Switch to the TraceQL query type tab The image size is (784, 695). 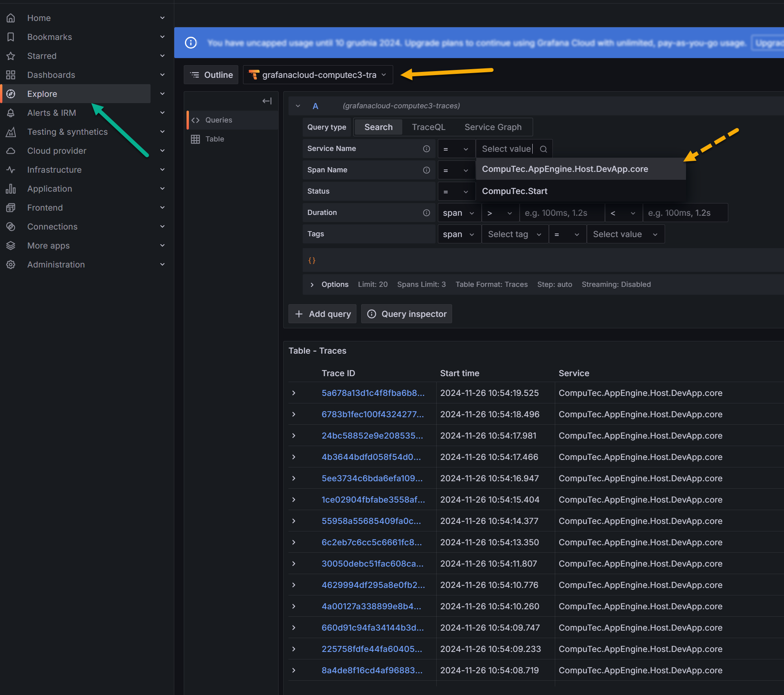tap(429, 127)
